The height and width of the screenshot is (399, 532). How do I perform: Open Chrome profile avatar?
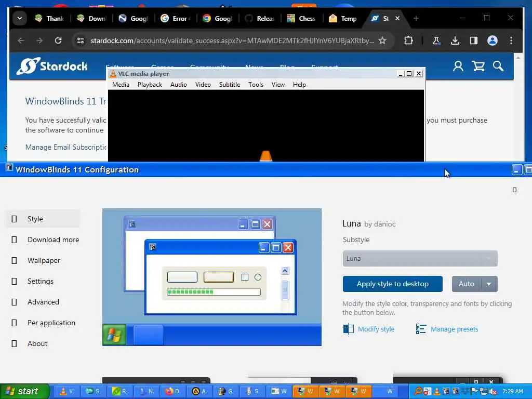coord(493,41)
